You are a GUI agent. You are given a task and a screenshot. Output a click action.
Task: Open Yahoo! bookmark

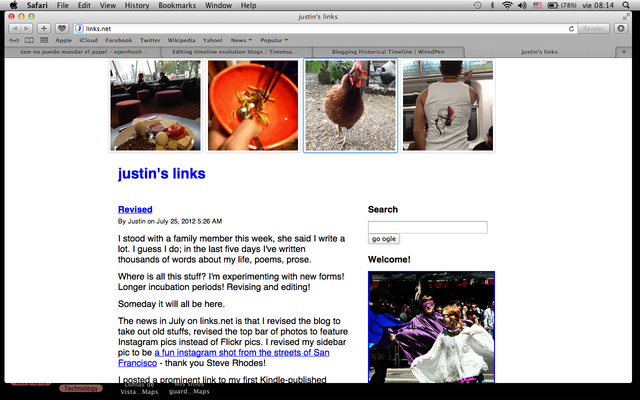213,40
